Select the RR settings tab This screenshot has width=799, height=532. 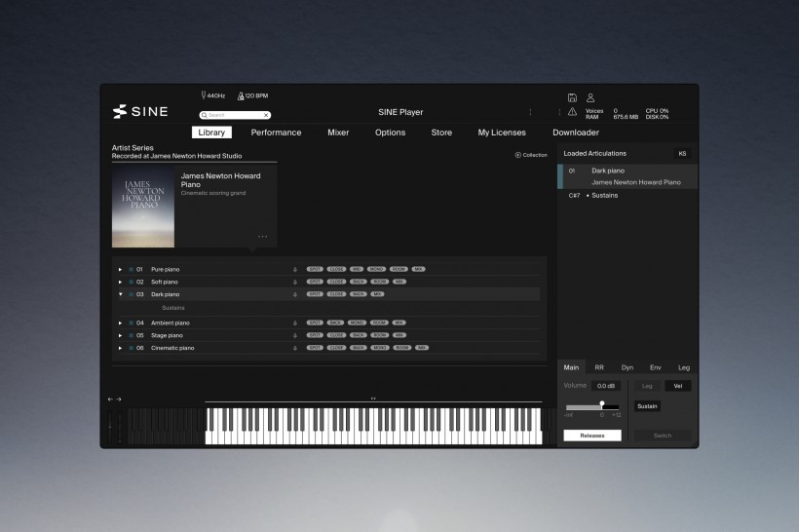[x=599, y=367]
